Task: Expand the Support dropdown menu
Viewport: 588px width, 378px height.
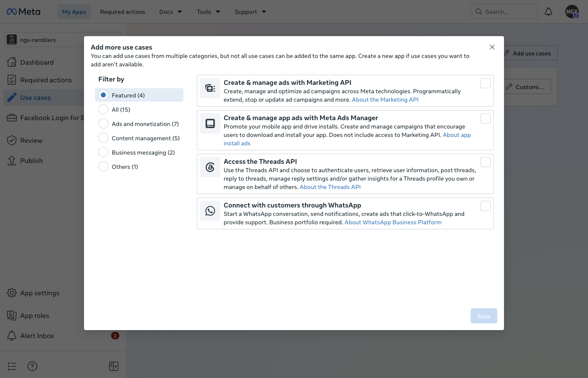Action: 250,12
